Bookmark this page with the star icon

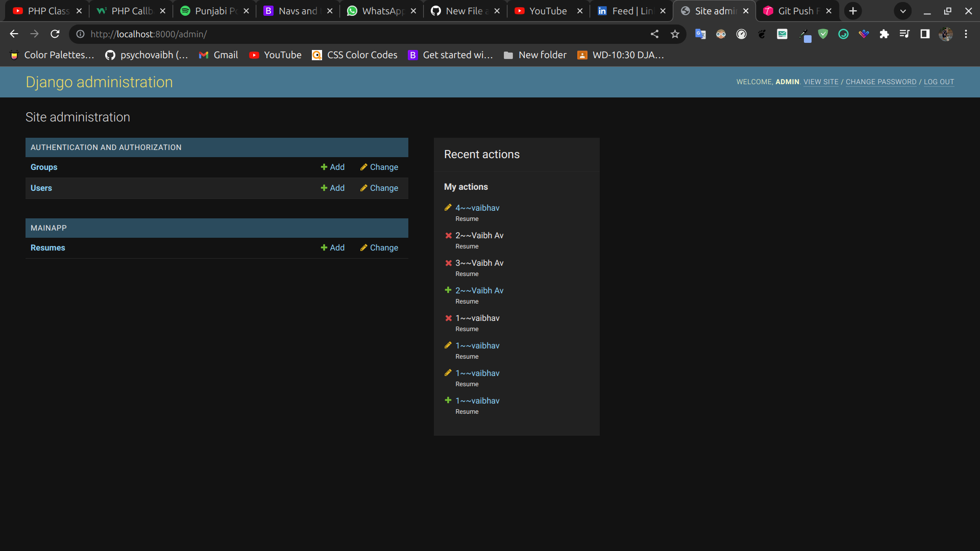point(675,34)
